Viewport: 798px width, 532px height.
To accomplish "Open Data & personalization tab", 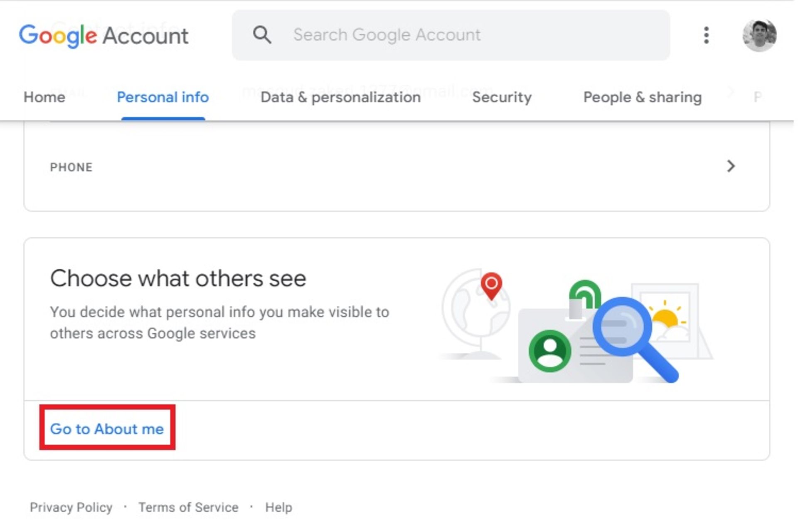I will point(341,97).
